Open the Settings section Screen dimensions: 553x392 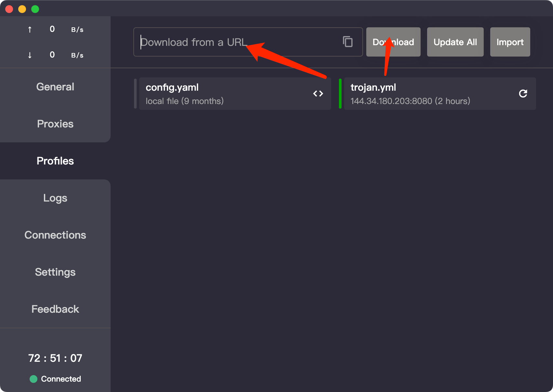55,272
